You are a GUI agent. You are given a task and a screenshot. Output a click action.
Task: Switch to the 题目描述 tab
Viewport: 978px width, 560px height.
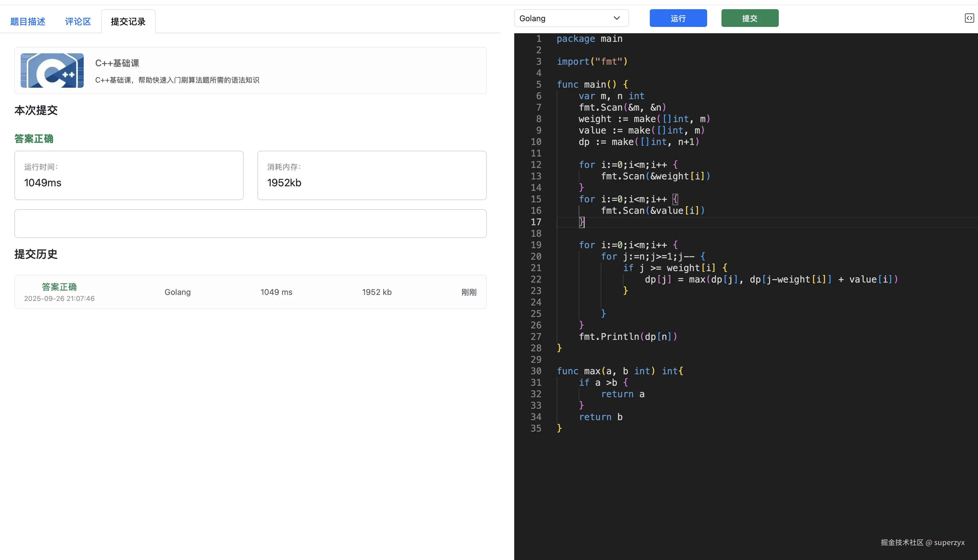[28, 21]
